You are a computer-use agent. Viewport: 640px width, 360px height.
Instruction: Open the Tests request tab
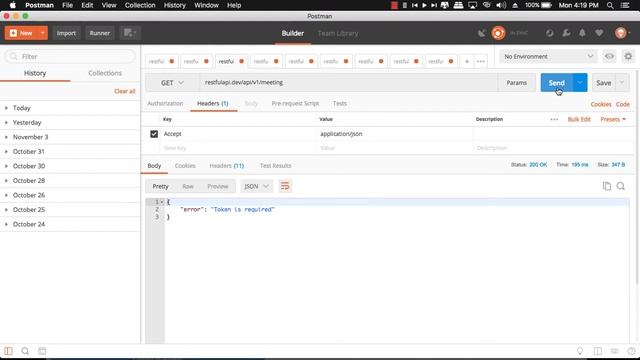point(340,104)
